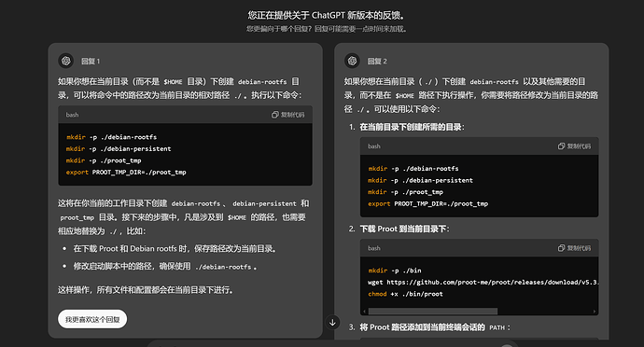This screenshot has height=347, width=644.
Task: Click the line export PROOT_TMP_DIR in 回复 1
Action: 126,172
